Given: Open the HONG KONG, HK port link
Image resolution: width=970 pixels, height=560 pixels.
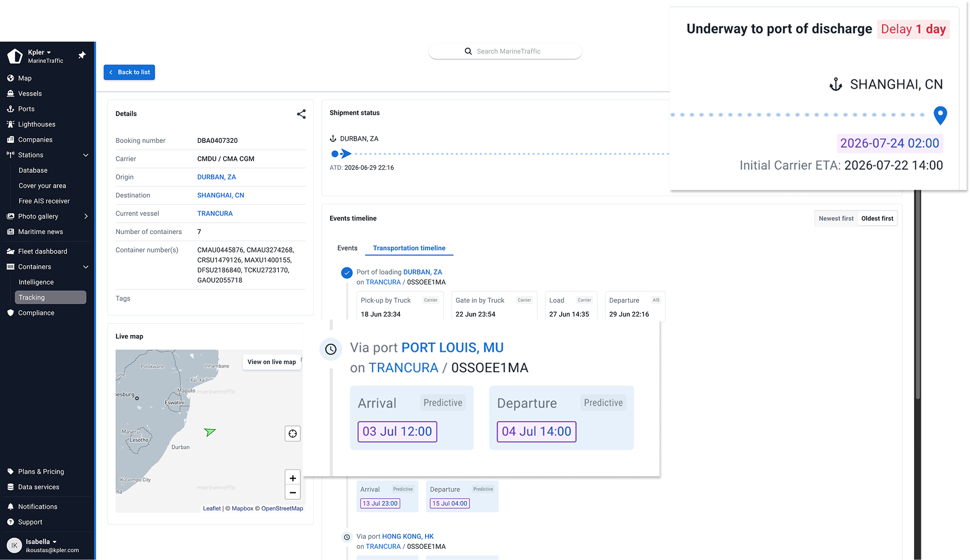Looking at the screenshot, I should pyautogui.click(x=408, y=536).
